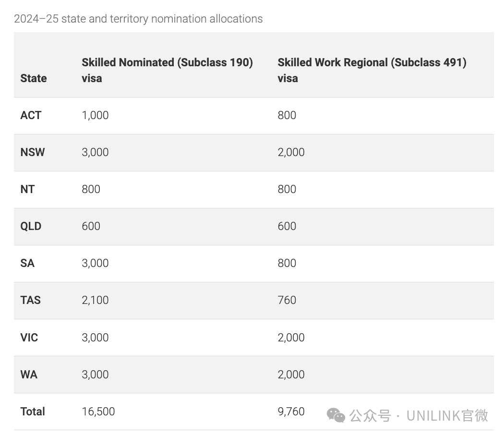Click the 16,500 total for Subclass 190
The width and height of the screenshot is (504, 436).
point(98,411)
